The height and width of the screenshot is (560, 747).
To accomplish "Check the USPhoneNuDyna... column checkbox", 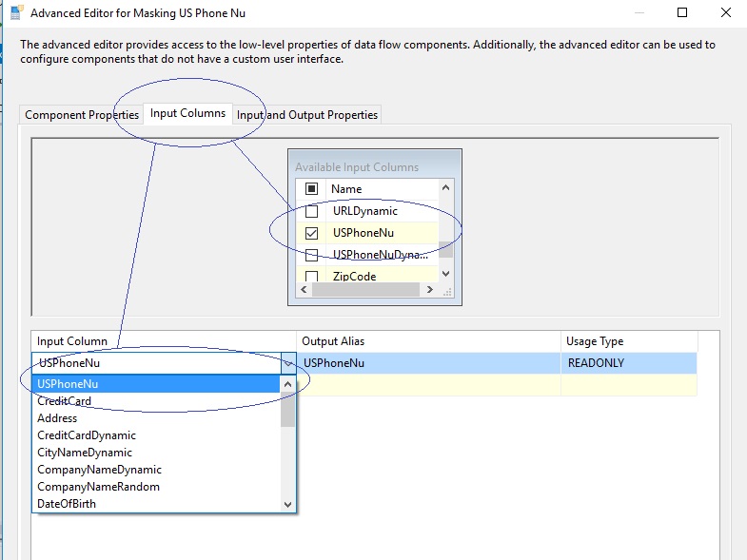I will tap(311, 255).
